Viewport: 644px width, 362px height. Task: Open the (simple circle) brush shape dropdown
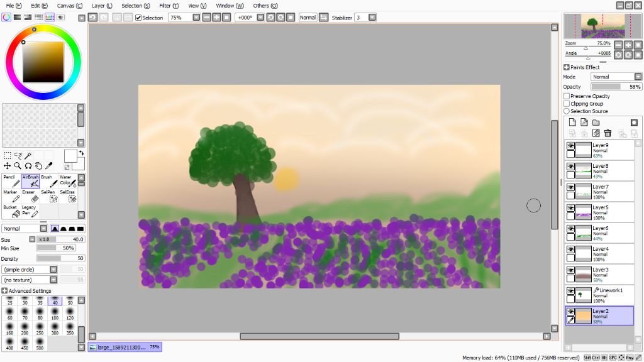click(x=53, y=269)
